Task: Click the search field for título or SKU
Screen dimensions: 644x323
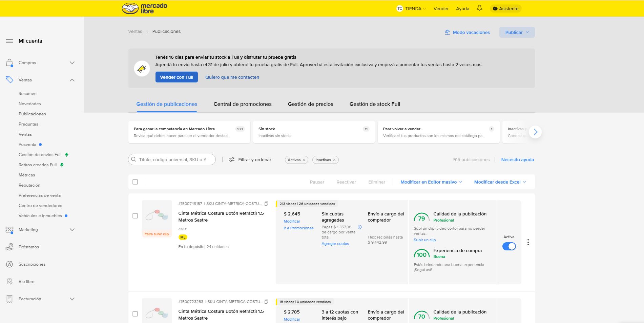Action: click(x=174, y=159)
